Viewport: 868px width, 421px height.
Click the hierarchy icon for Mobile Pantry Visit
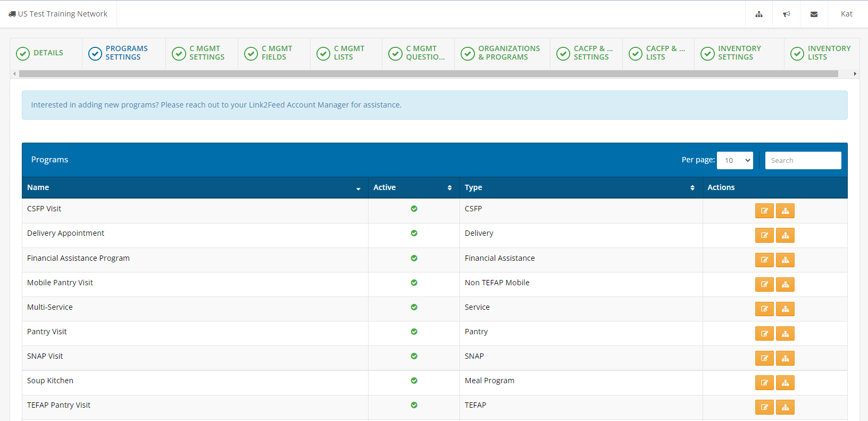coord(785,284)
